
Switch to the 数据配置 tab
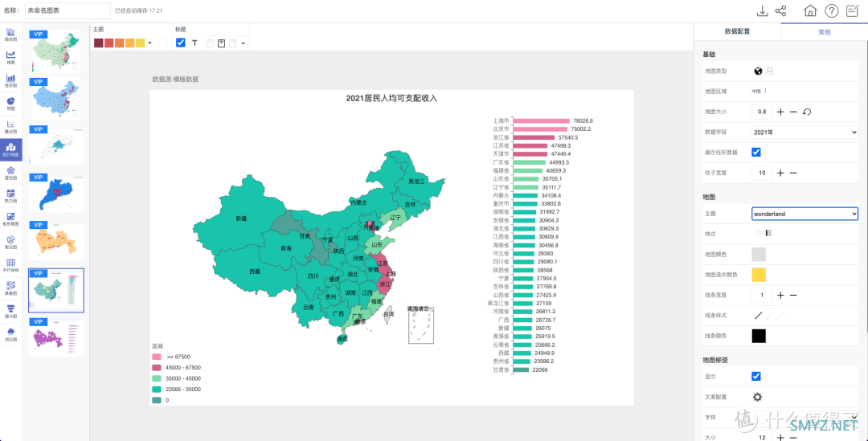click(x=737, y=31)
